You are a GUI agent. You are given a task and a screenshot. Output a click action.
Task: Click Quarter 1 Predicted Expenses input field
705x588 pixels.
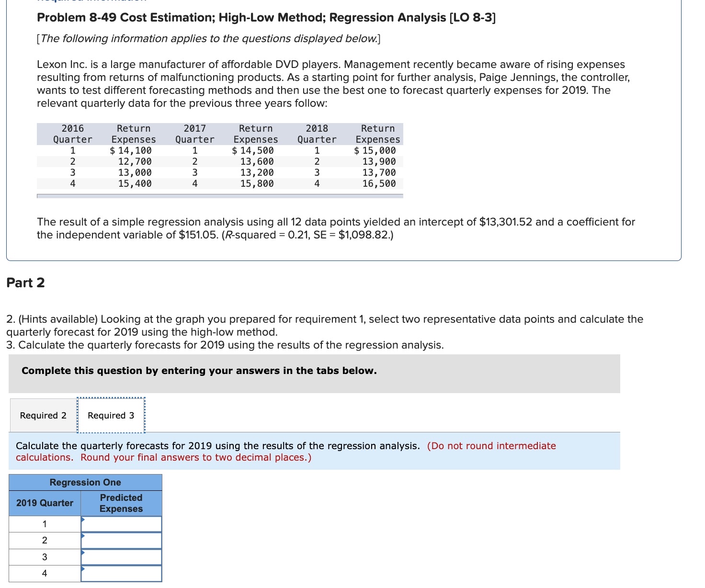tap(121, 524)
